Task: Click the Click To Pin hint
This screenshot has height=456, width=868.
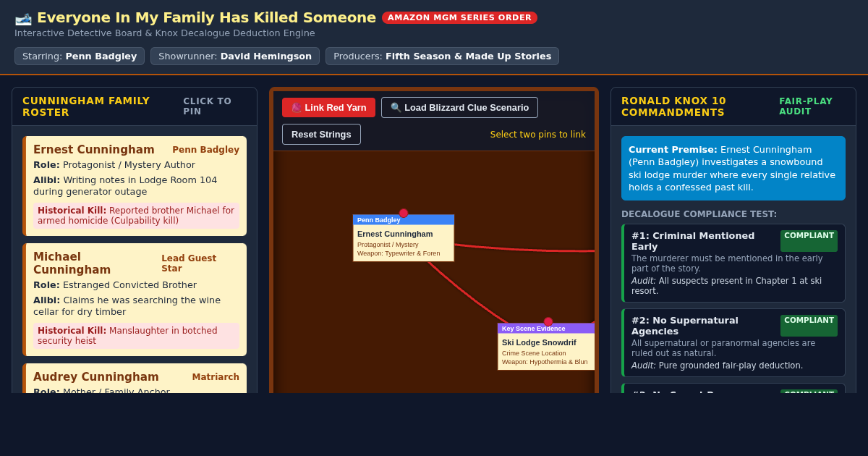Action: [x=208, y=106]
